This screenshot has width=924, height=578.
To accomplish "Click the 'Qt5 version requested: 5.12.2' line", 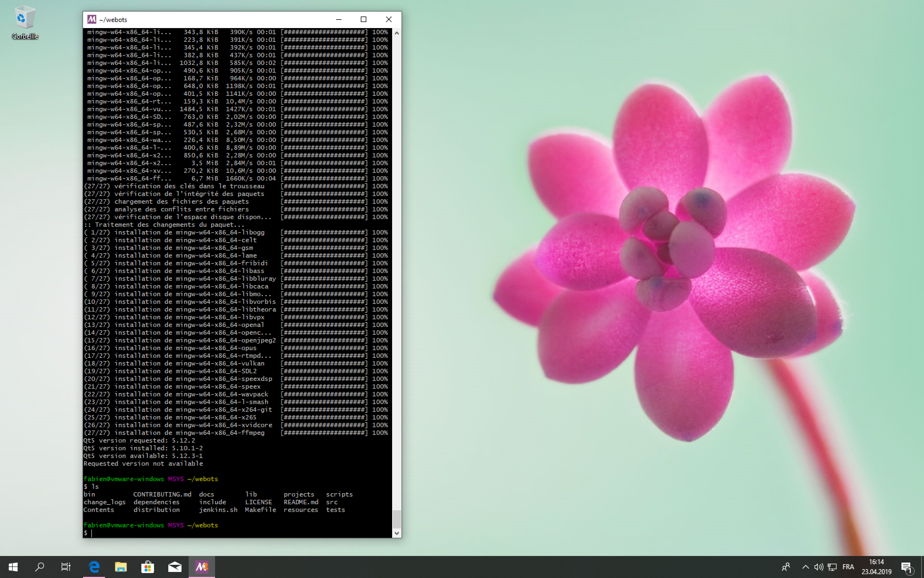I will (139, 440).
